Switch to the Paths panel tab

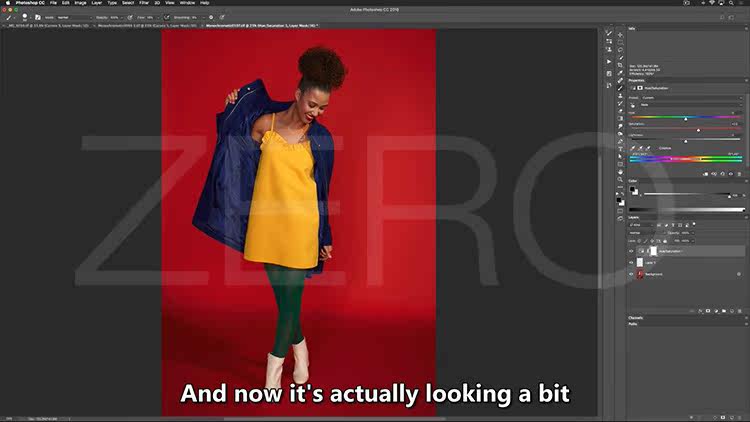633,324
